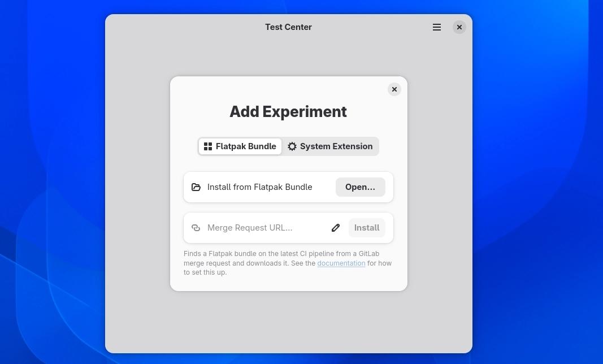603x364 pixels.
Task: Click the Install button for merge request
Action: pos(367,228)
